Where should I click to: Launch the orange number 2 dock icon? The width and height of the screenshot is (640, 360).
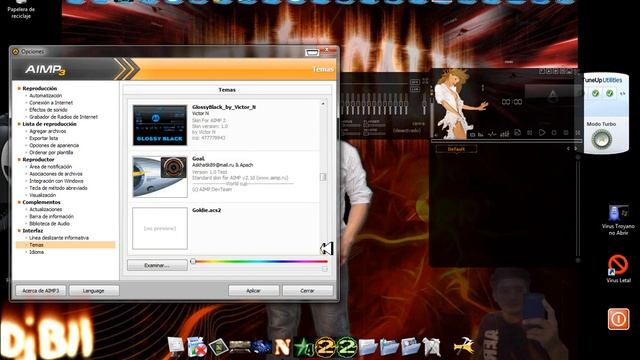325,347
